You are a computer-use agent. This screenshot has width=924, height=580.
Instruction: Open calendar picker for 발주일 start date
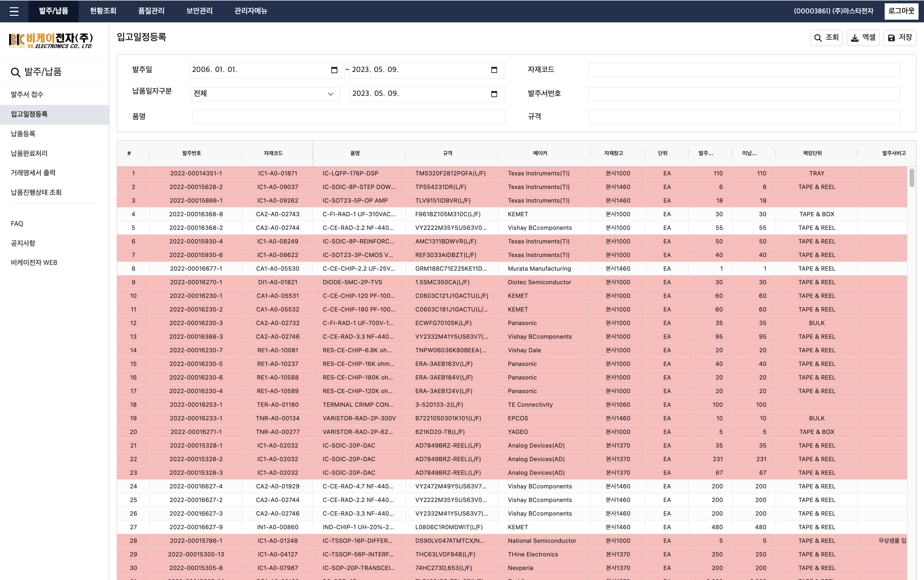click(x=334, y=70)
